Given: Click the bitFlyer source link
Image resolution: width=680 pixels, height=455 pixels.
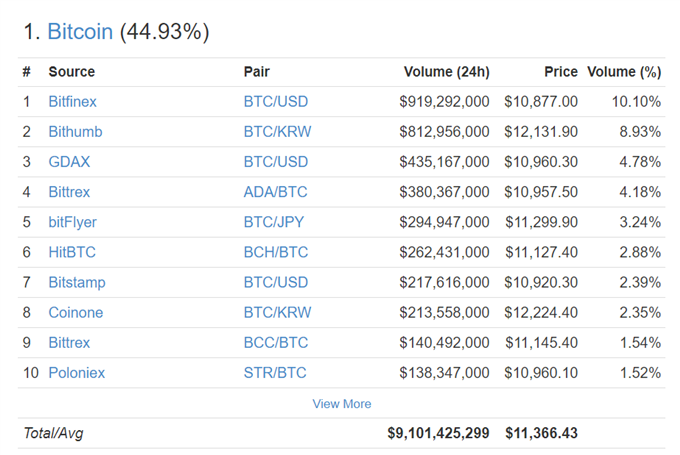Looking at the screenshot, I should [72, 222].
